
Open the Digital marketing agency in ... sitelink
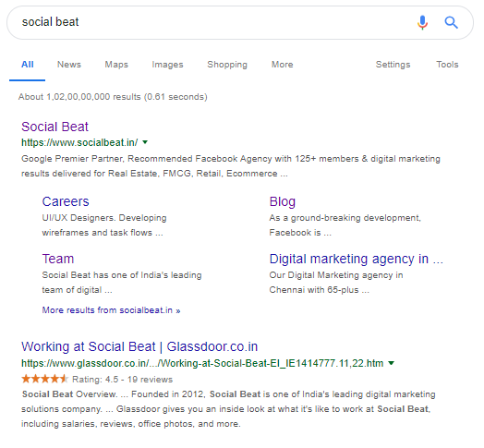(357, 259)
